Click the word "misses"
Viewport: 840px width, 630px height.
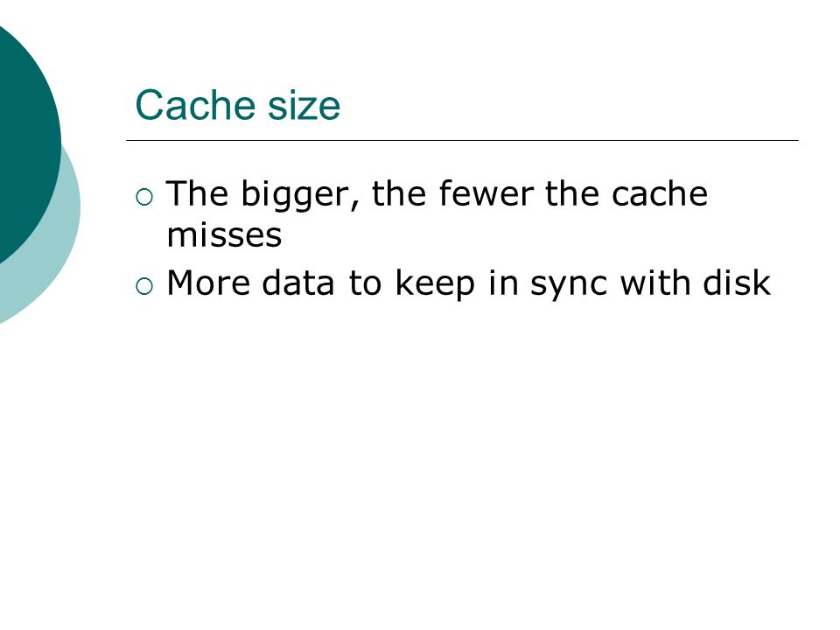click(x=224, y=235)
